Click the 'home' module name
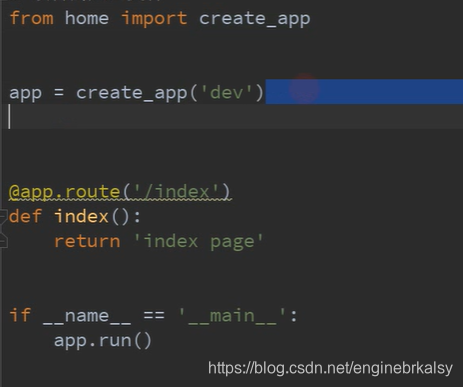The image size is (463, 387). [87, 18]
